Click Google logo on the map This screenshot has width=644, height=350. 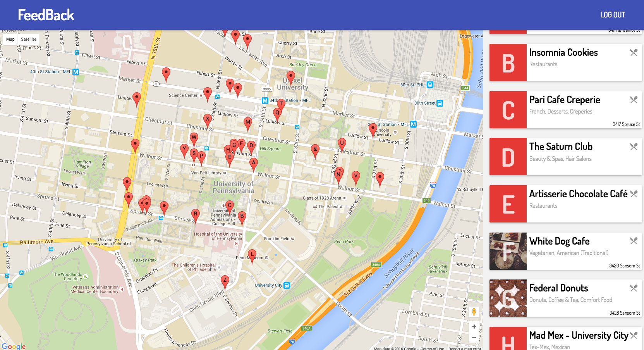(14, 346)
